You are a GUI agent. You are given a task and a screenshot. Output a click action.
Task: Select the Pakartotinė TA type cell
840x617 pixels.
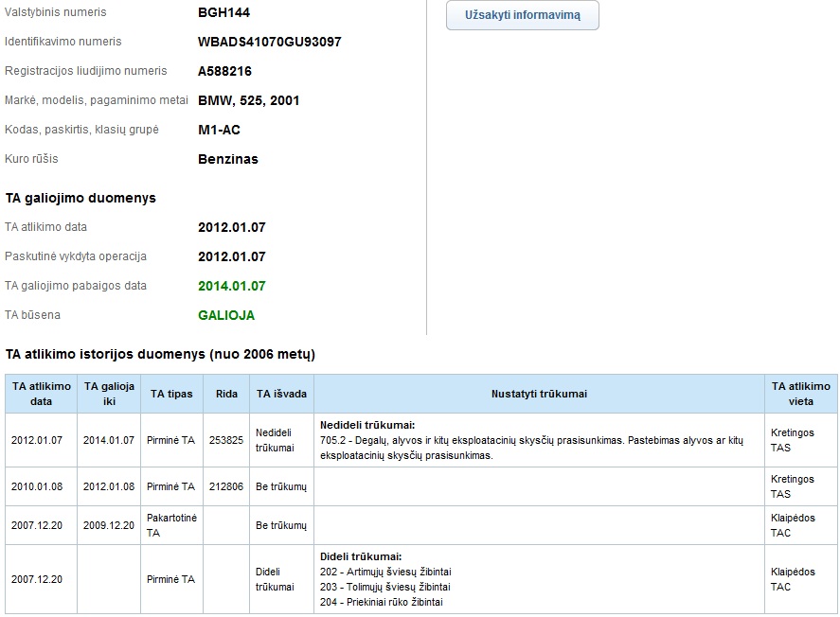(x=171, y=525)
